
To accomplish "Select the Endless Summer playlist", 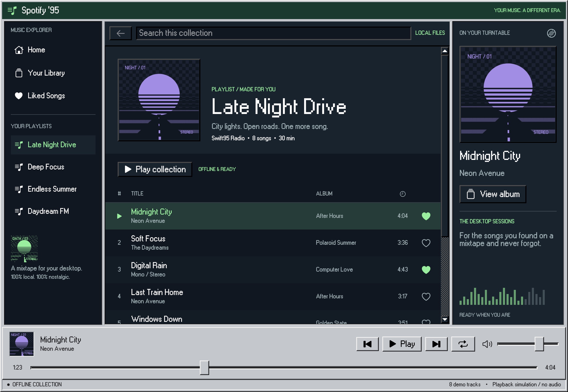I will 53,189.
